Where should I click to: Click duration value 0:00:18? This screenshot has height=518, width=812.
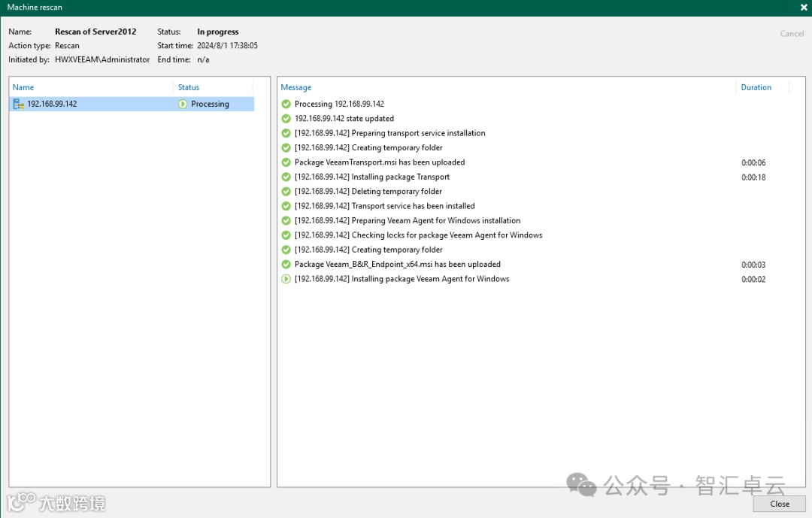[x=753, y=177]
